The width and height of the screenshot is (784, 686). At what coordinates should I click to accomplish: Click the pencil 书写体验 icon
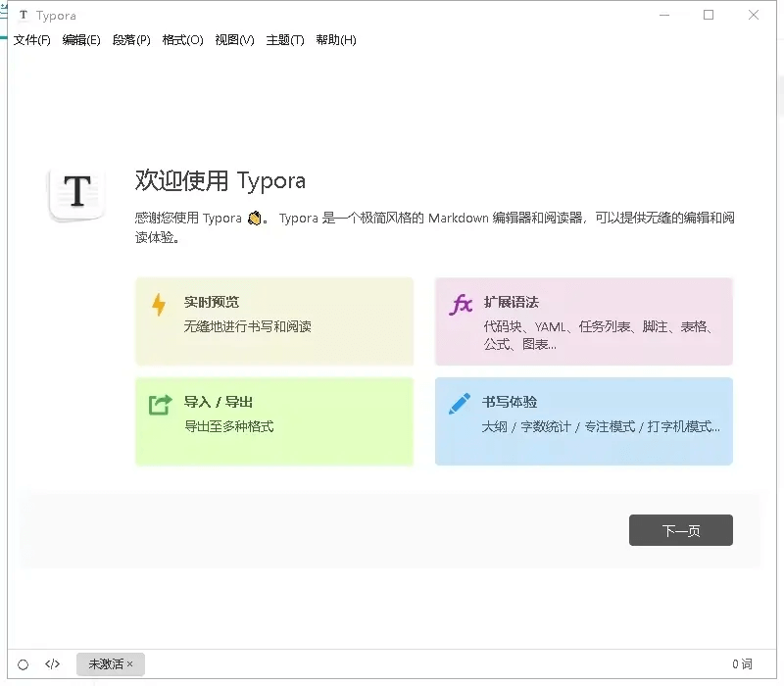point(460,404)
